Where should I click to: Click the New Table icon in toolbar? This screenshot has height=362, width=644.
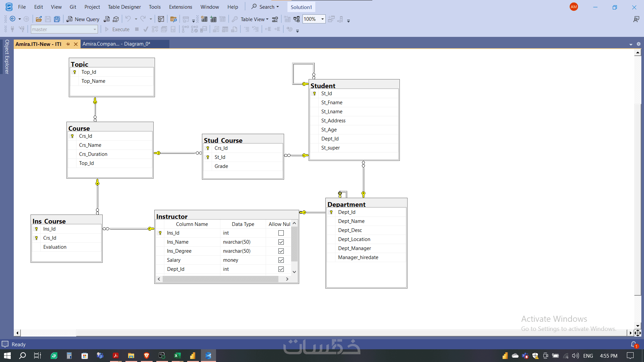(204, 19)
